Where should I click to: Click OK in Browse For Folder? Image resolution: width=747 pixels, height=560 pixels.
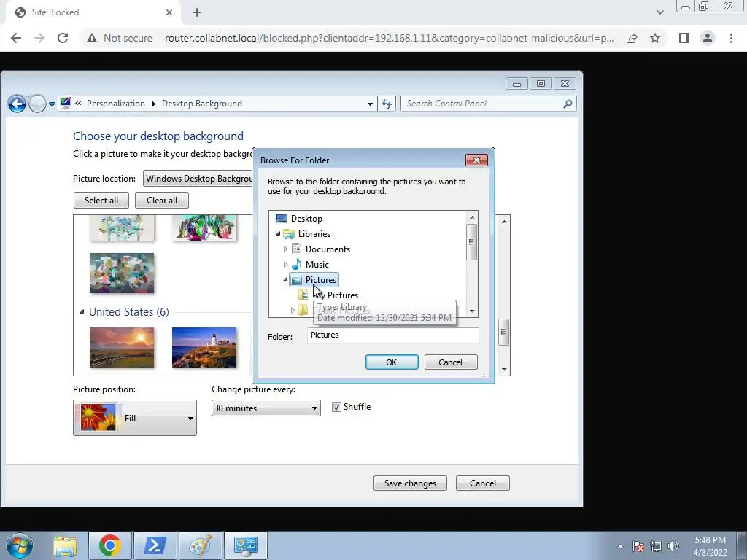392,362
